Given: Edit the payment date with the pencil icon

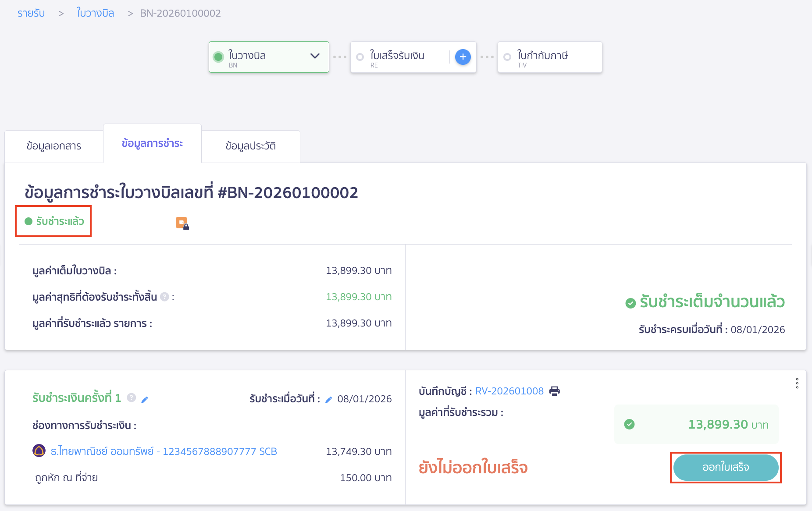Looking at the screenshot, I should [329, 399].
